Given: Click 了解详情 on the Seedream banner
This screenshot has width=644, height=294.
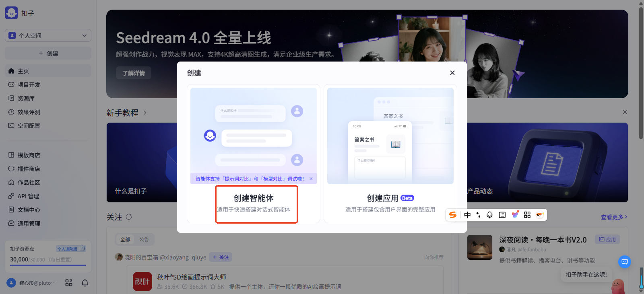Looking at the screenshot, I should (134, 73).
